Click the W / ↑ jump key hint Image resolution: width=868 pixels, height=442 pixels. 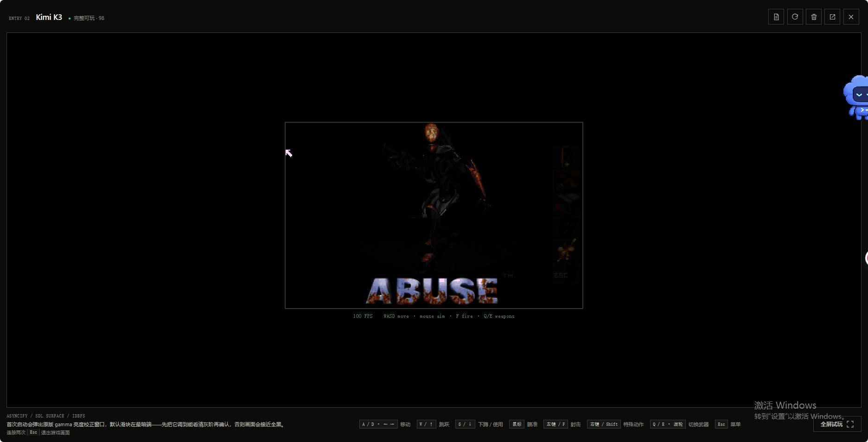426,424
